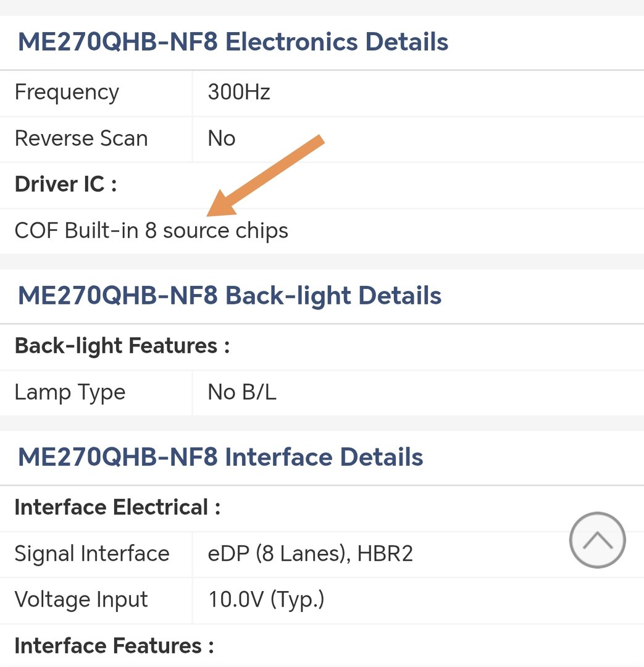The image size is (644, 667).
Task: Click the Signal Interface label
Action: pyautogui.click(x=91, y=553)
